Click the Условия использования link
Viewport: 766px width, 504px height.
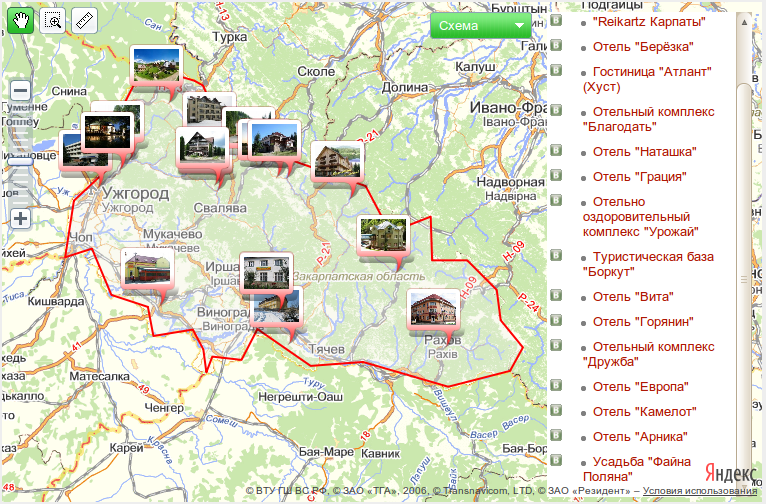point(700,490)
